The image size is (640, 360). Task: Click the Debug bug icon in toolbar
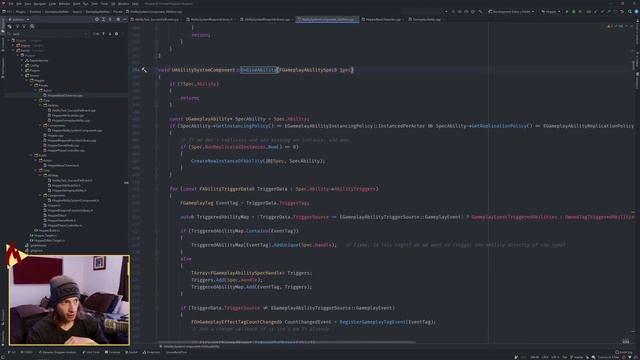573,12
